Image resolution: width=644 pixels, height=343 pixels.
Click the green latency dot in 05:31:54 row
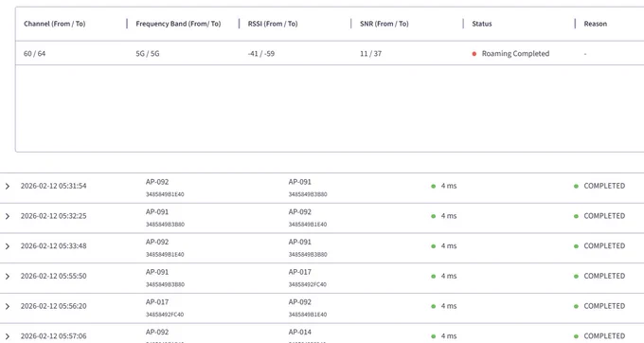tap(434, 186)
